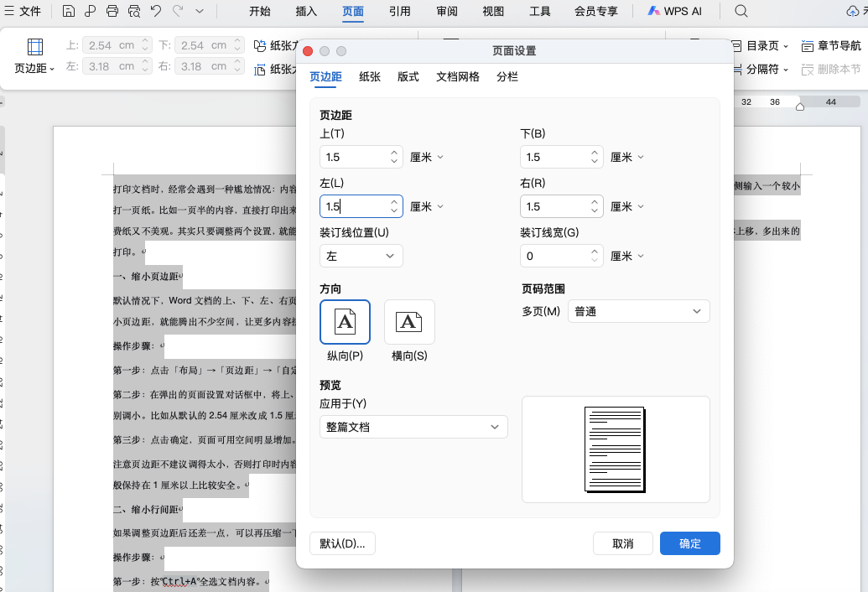Click stepper arrows of 下(B) margin
The height and width of the screenshot is (592, 868).
595,157
